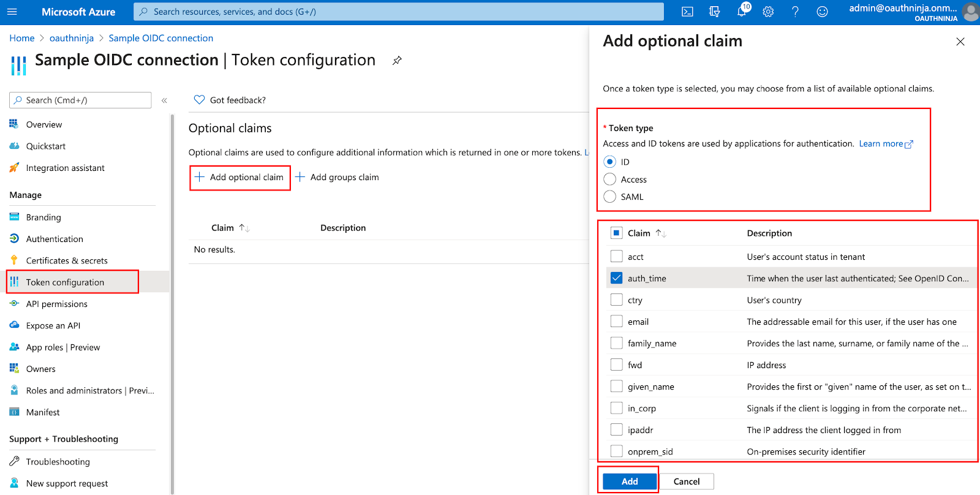Collapse the left navigation menu

164,100
